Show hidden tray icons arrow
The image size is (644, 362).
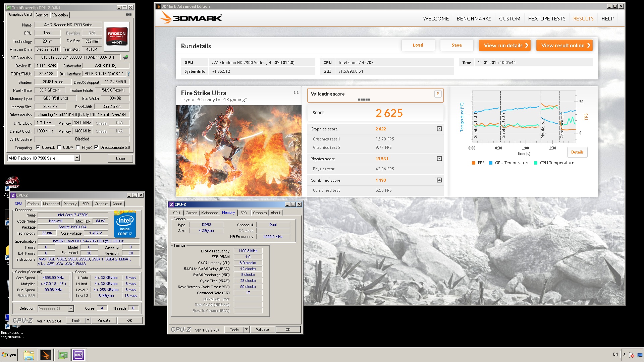pos(624,354)
